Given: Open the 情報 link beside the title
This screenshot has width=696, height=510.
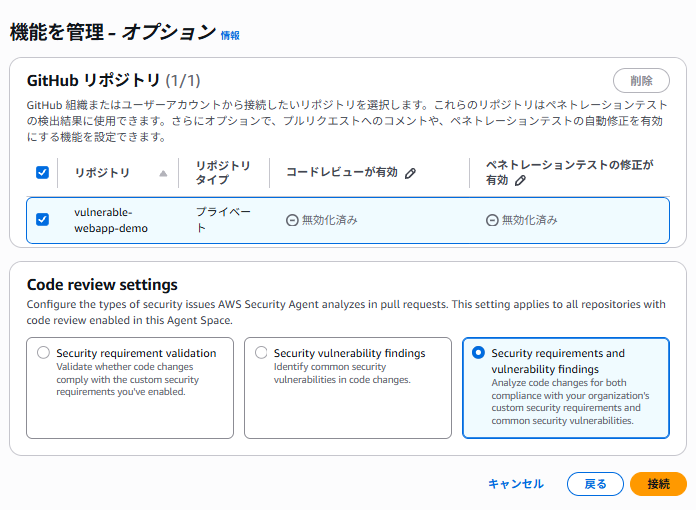Looking at the screenshot, I should [230, 35].
